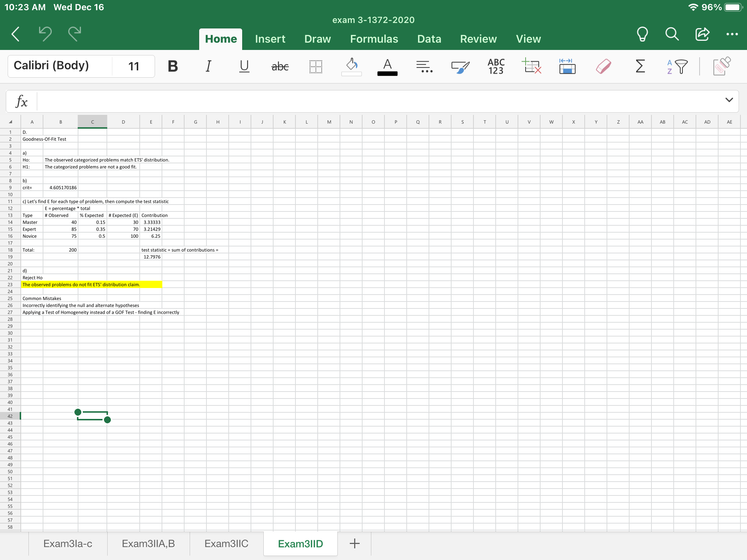Select the Master contribution 3.33333 cell
Viewport: 747px width, 560px height.
(x=151, y=222)
